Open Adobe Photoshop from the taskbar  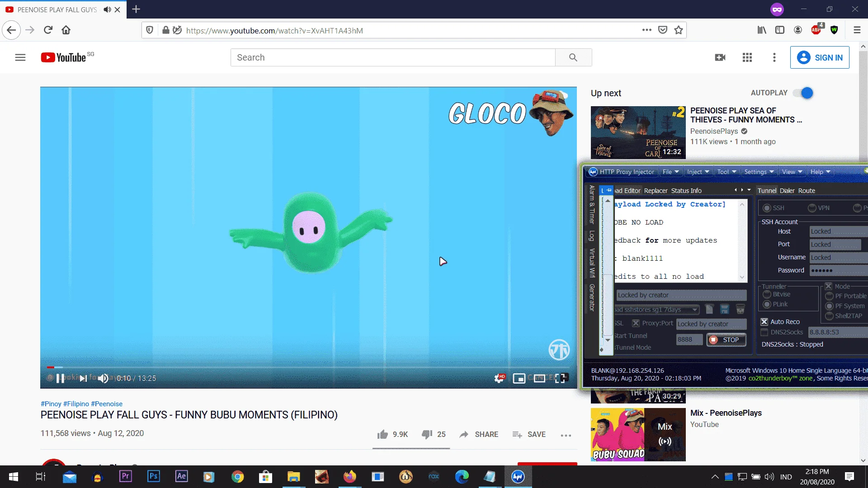[154, 477]
